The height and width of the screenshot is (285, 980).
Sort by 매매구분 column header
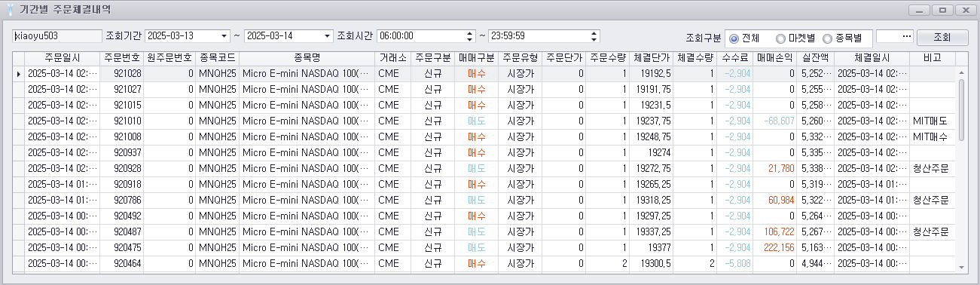476,58
